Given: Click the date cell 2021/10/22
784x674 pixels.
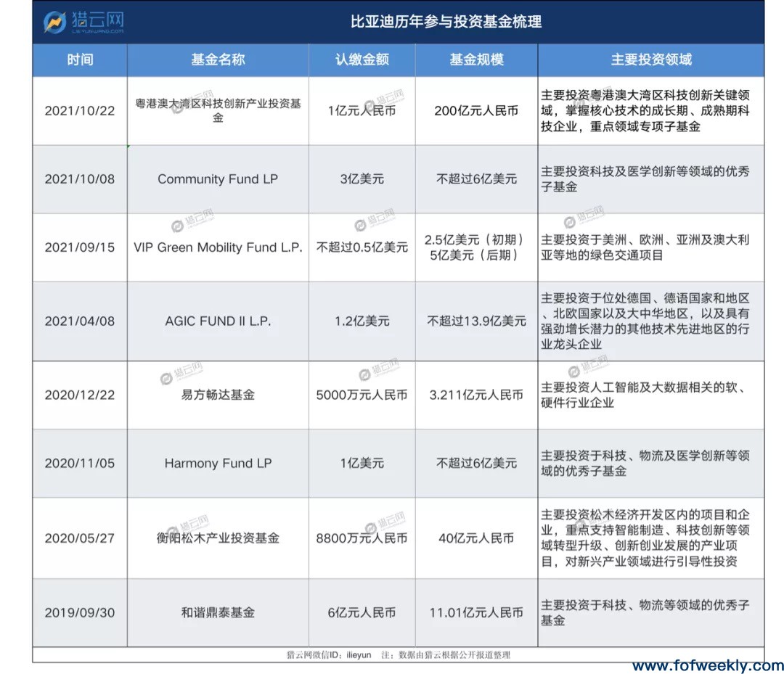Looking at the screenshot, I should 80,111.
